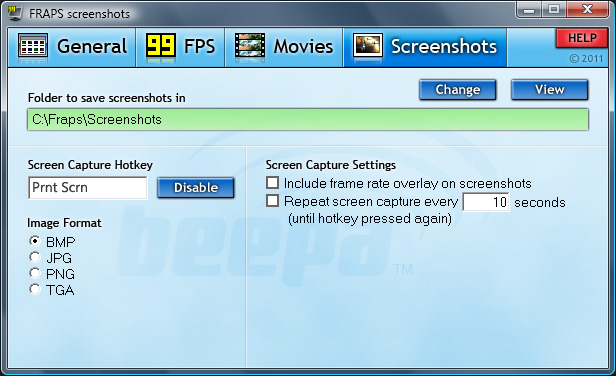The image size is (616, 376).
Task: Toggle repeat screen capture checkbox
Action: 272,201
